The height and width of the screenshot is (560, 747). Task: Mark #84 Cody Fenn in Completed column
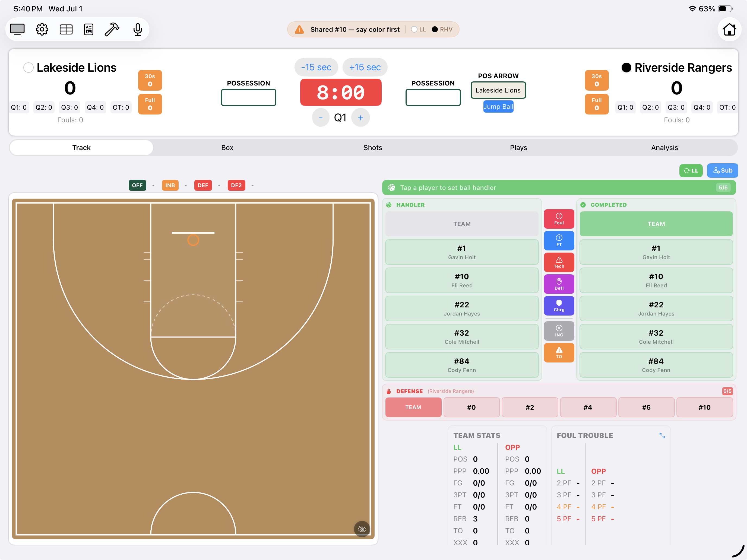[x=656, y=365]
